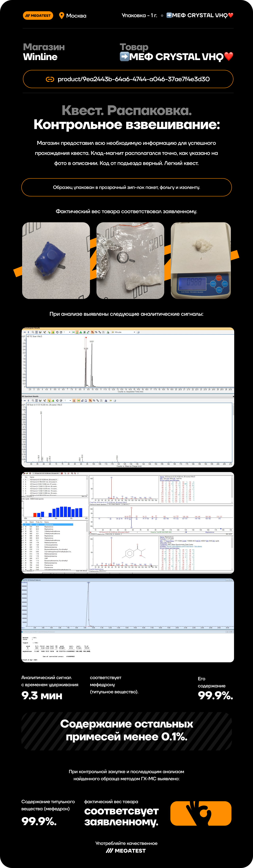Click the orange OK hand gesture icon
The height and width of the screenshot is (868, 253).
coord(201,813)
